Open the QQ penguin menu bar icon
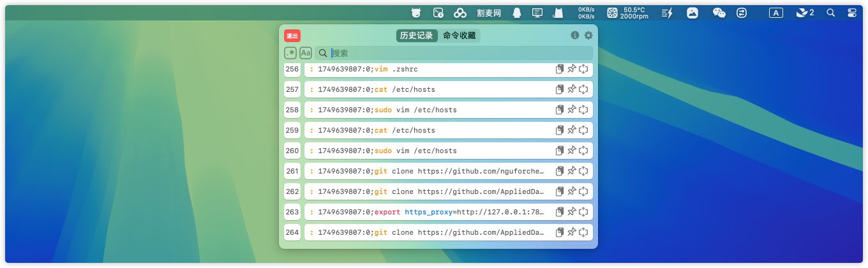Screen dimensions: 868x268 (517, 13)
